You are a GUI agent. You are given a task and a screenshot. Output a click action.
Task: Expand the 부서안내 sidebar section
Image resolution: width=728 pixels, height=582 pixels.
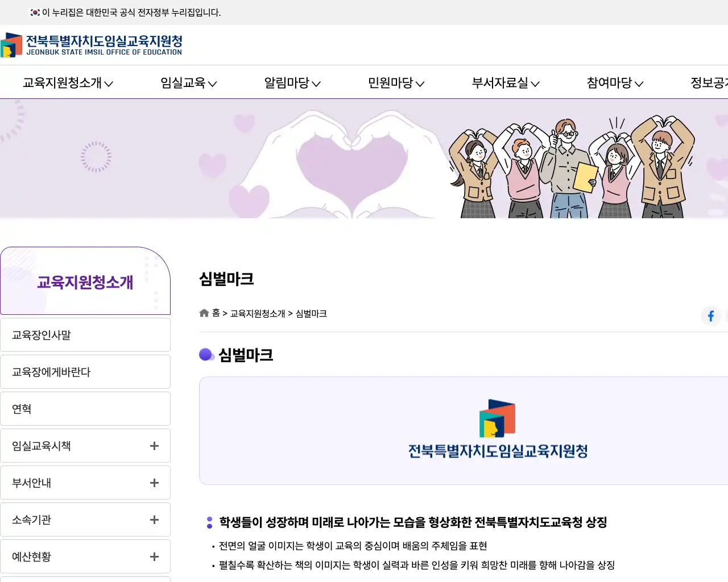pyautogui.click(x=153, y=483)
